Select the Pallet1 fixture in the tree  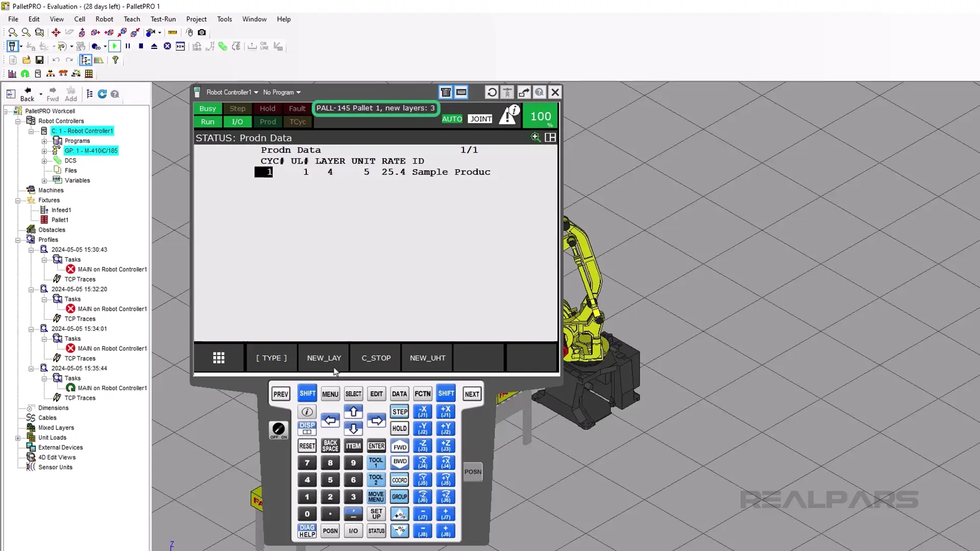[60, 220]
